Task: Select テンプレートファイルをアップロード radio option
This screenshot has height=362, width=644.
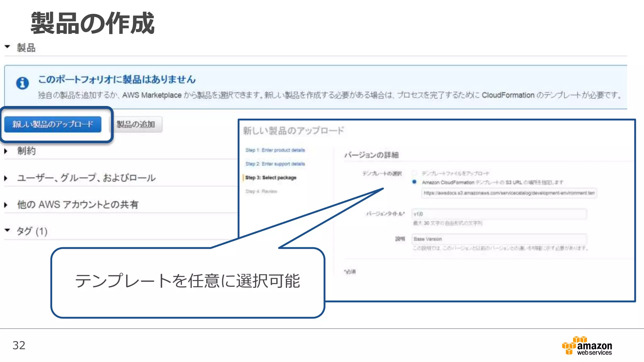Action: [x=414, y=173]
